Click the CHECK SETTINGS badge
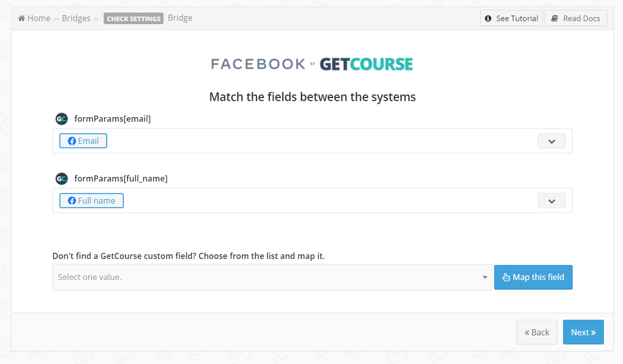 pos(133,19)
